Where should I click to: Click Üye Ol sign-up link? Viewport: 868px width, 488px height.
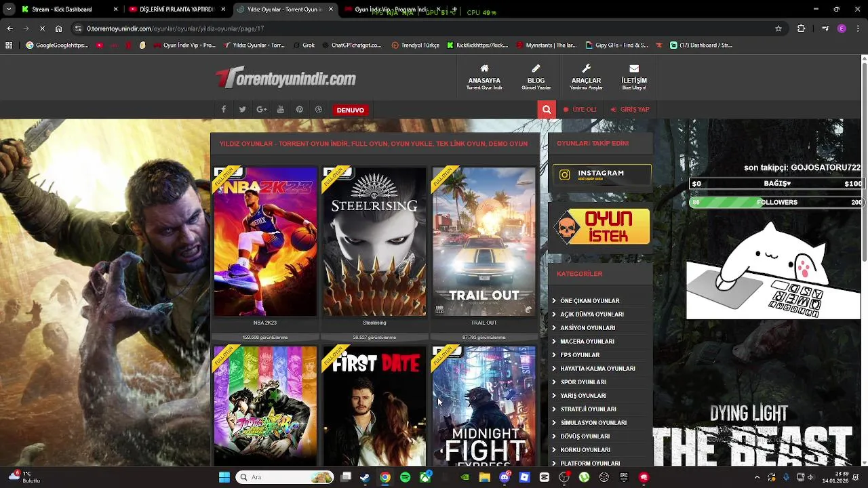click(x=580, y=109)
